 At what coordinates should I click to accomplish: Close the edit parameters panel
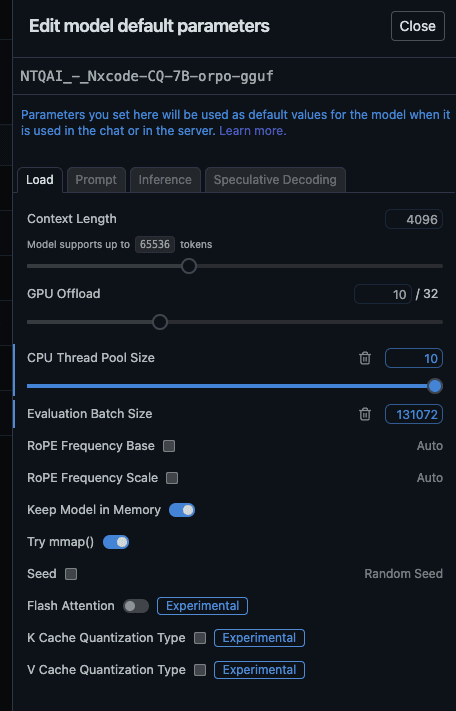point(417,26)
